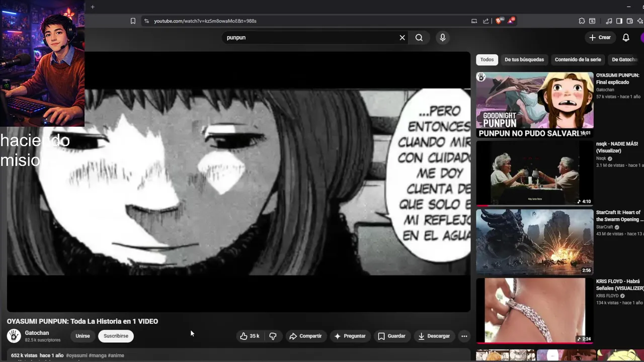Open the Gatochan channel name link

click(37, 333)
